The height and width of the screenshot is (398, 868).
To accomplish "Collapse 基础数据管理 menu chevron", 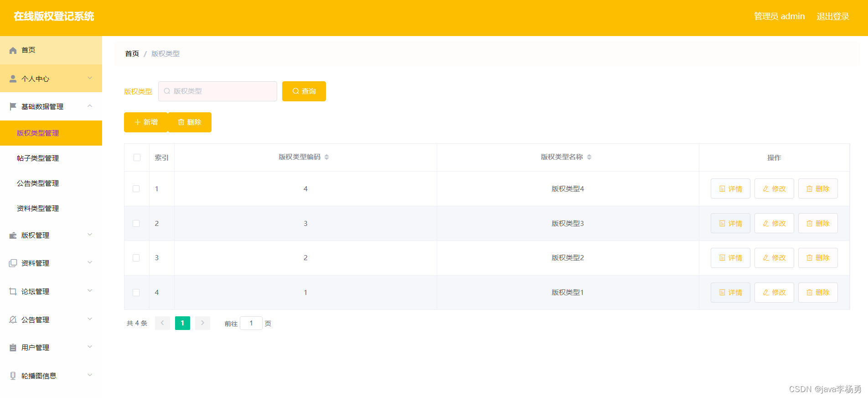I will [x=90, y=106].
